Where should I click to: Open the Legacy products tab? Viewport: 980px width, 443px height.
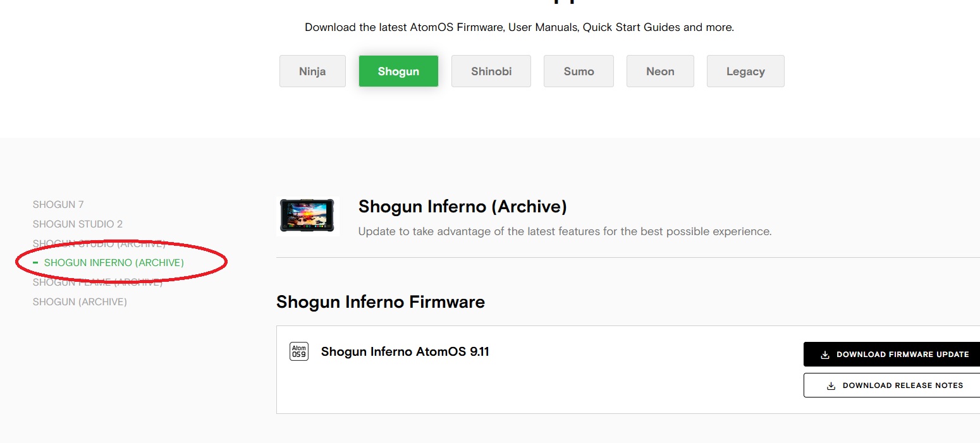745,71
